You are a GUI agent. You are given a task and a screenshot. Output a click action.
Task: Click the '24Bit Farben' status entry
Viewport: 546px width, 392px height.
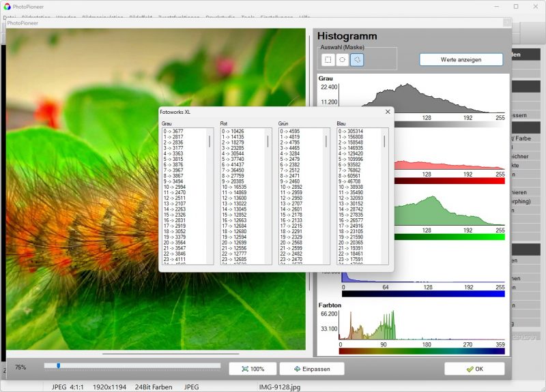tap(154, 387)
